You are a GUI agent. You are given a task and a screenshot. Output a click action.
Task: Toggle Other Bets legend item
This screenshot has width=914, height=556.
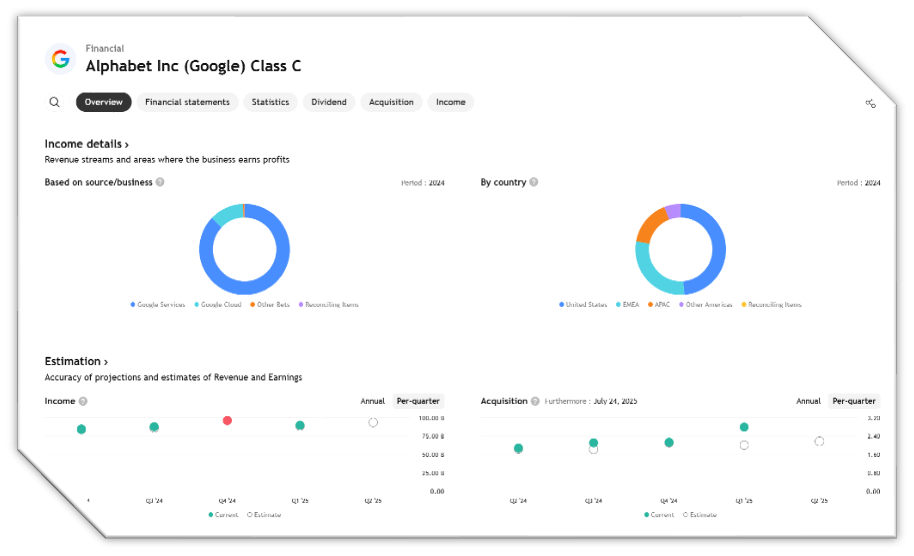(270, 305)
